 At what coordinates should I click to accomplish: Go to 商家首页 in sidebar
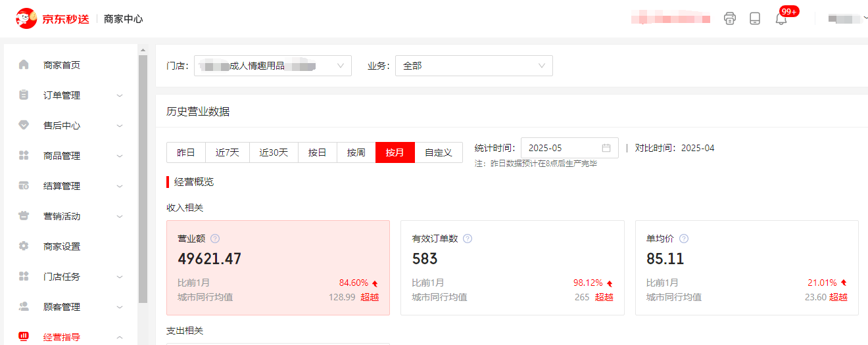tap(62, 65)
